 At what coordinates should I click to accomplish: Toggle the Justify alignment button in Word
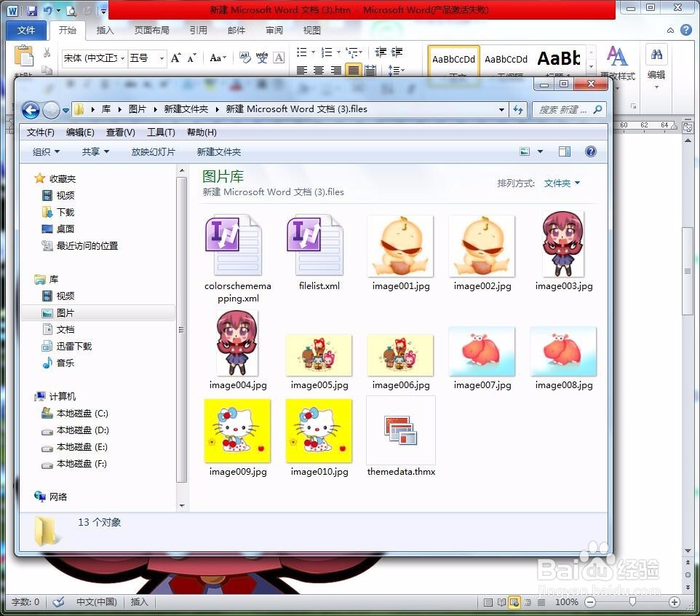[x=353, y=70]
